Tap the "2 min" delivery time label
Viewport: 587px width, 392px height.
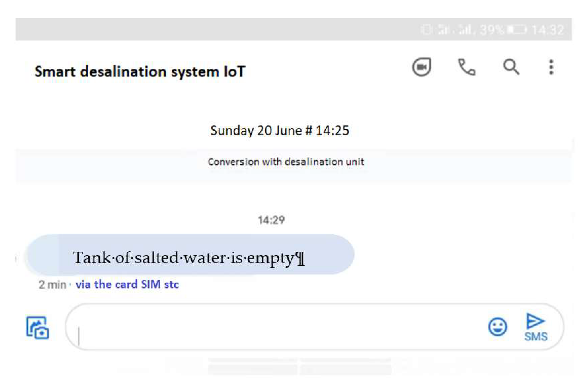tap(52, 285)
